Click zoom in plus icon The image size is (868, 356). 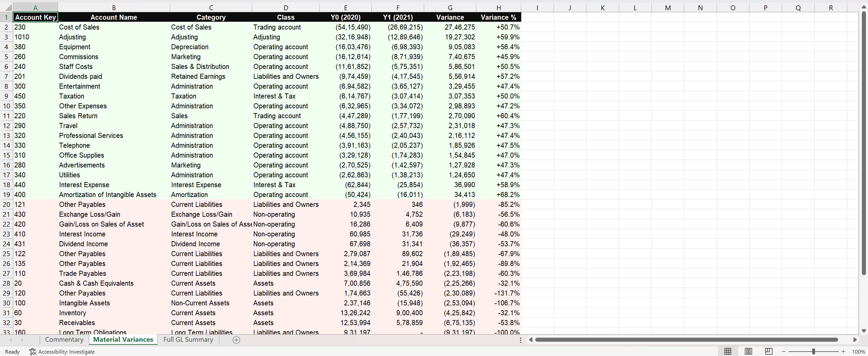pyautogui.click(x=843, y=352)
